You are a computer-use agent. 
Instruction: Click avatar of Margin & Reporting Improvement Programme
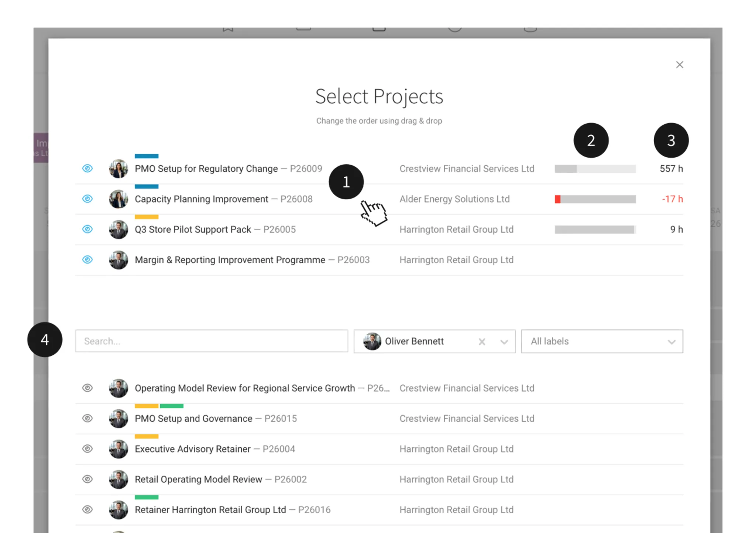[118, 260]
